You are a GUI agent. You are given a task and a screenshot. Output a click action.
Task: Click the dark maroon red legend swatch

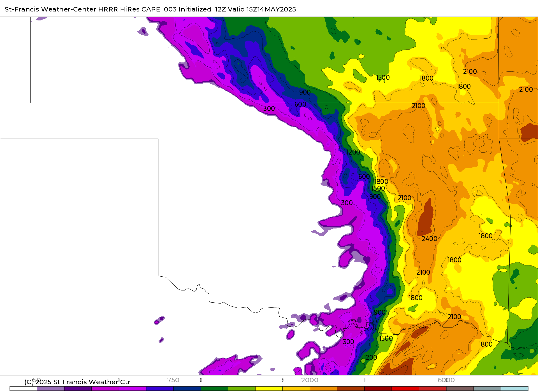tap(378, 388)
